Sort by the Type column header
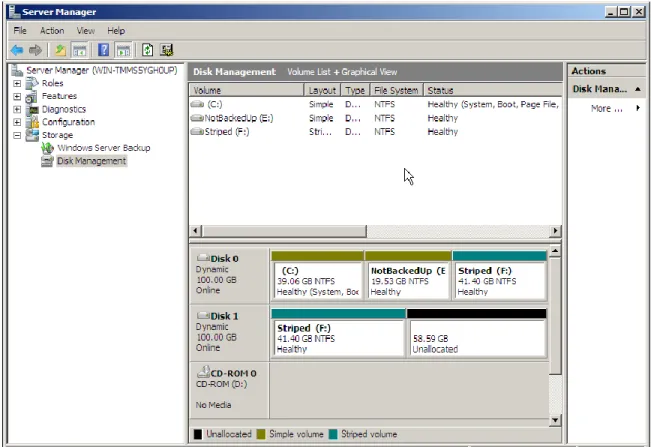Viewport: 651px width, 447px height. 355,90
